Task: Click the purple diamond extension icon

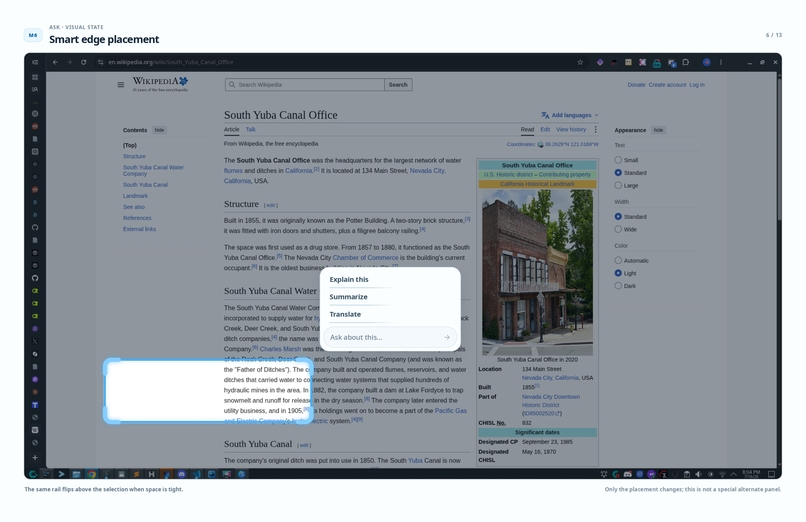Action: [600, 62]
